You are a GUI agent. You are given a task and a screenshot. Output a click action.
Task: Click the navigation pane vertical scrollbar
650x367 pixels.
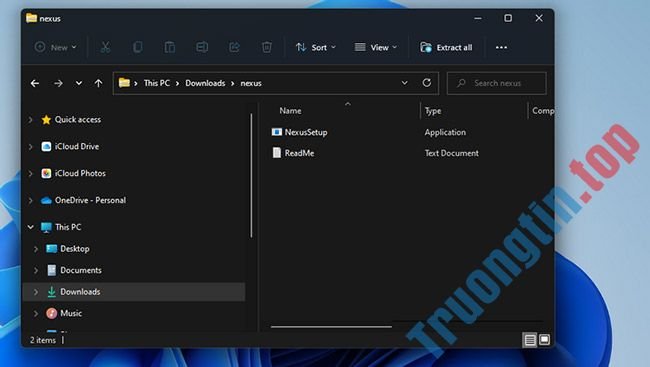(251, 175)
